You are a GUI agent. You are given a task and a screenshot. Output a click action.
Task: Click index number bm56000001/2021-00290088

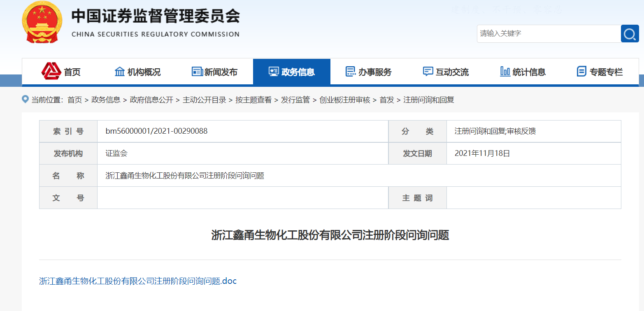click(156, 131)
